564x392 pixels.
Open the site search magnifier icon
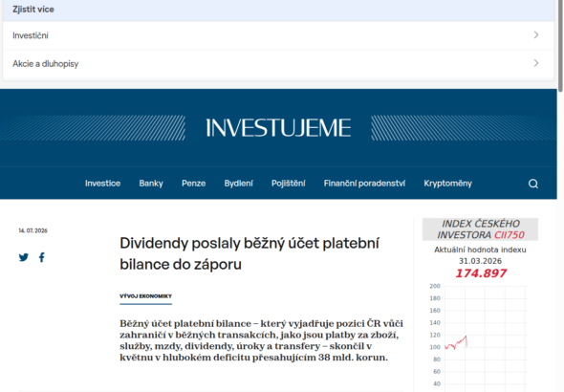533,184
